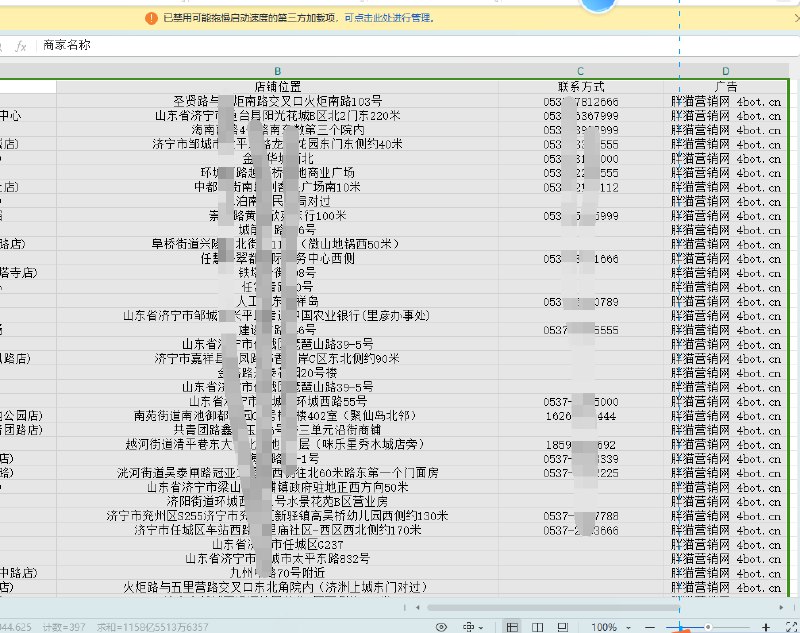
Task: Toggle reading mode highlight
Action: [x=468, y=626]
